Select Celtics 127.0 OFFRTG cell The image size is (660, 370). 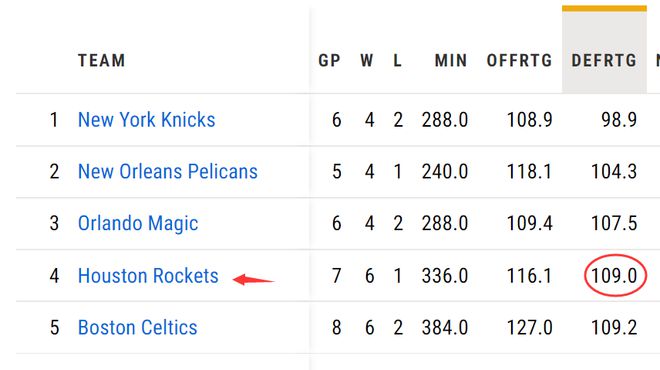coord(530,328)
